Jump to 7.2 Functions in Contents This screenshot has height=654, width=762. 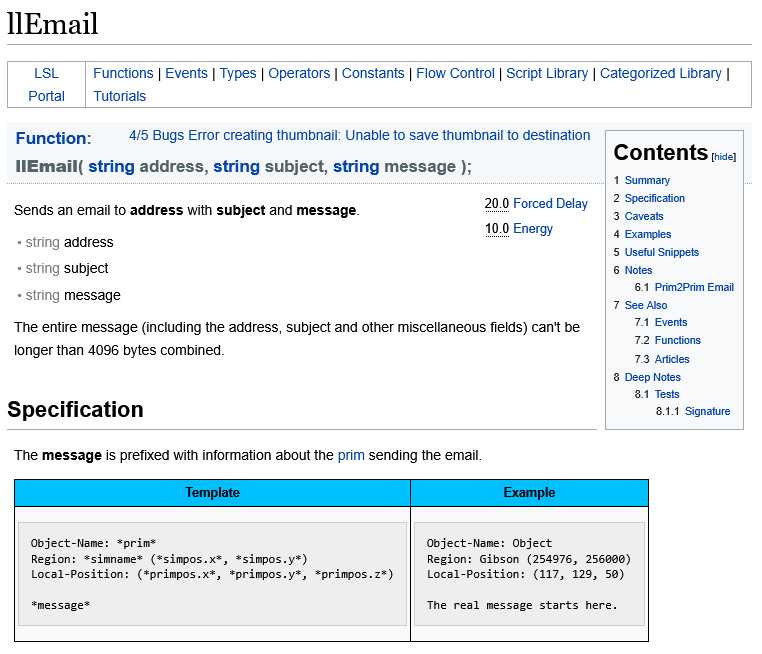(x=677, y=340)
